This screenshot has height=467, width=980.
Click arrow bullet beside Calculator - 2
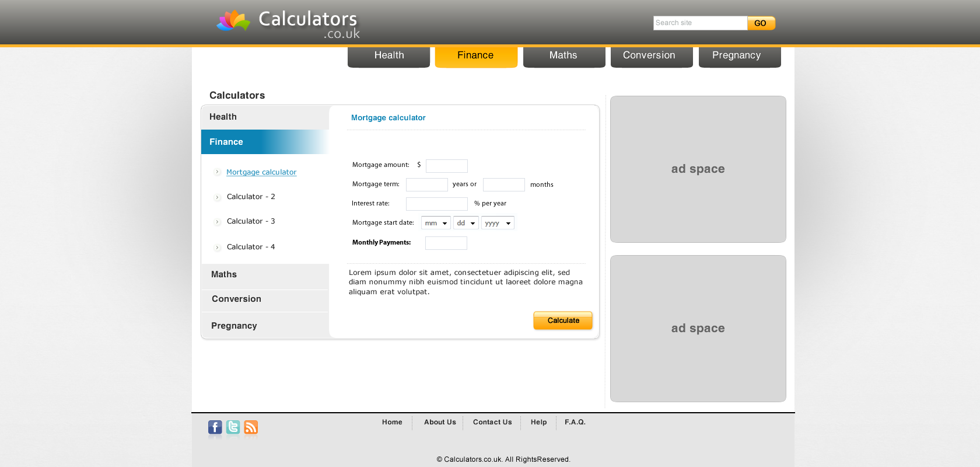(x=217, y=197)
